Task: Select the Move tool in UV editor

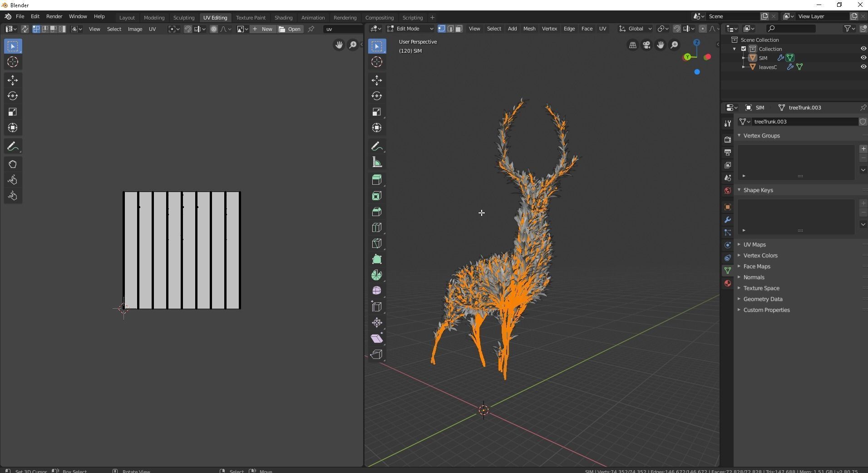Action: coord(13,80)
